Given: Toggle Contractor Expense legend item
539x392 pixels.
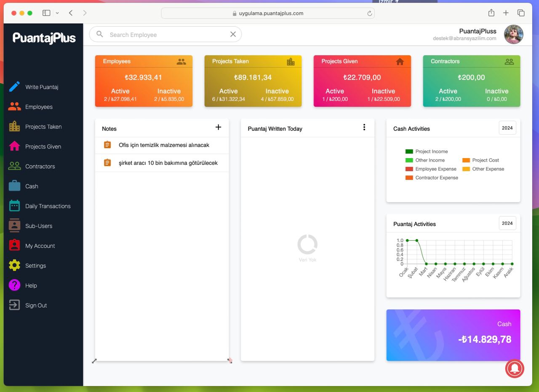Looking at the screenshot, I should tap(432, 178).
